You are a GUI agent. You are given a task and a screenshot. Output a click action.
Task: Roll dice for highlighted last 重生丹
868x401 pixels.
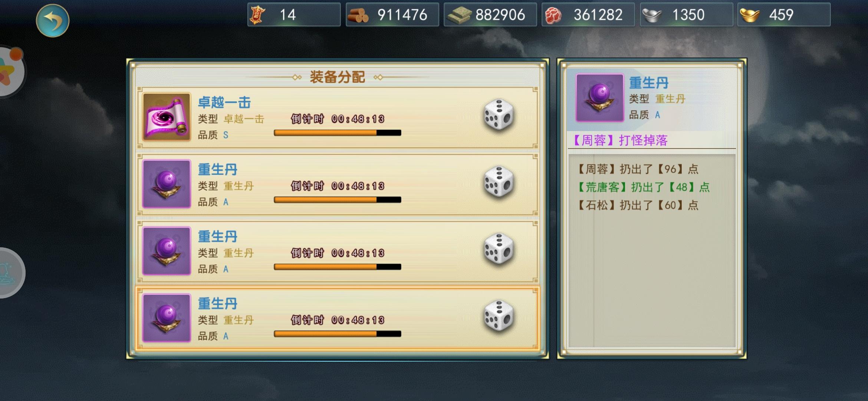pos(499,316)
